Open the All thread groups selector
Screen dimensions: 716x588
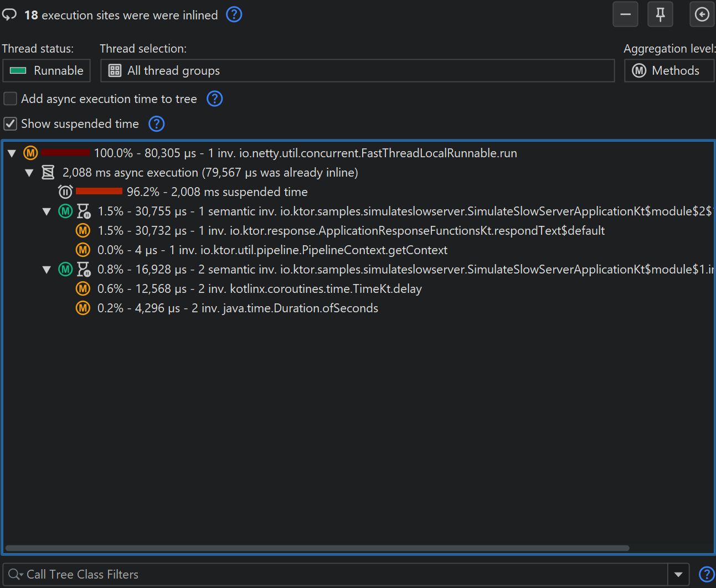coord(357,71)
